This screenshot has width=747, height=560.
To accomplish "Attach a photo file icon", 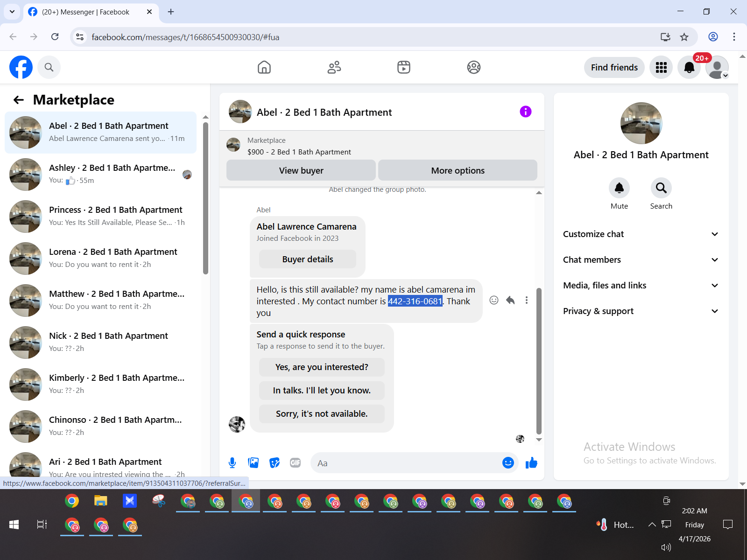I will pos(254,462).
